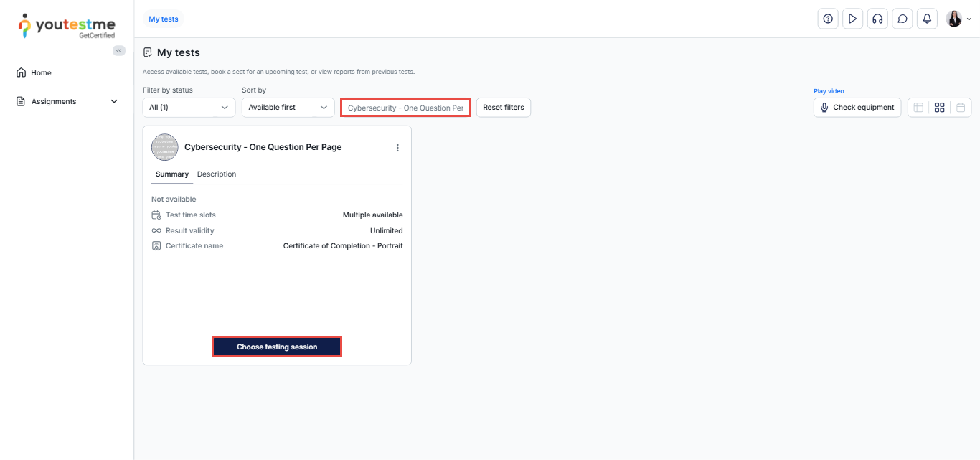Screen dimensions: 980x460
Task: Open support via the headphones icon
Action: 877,19
